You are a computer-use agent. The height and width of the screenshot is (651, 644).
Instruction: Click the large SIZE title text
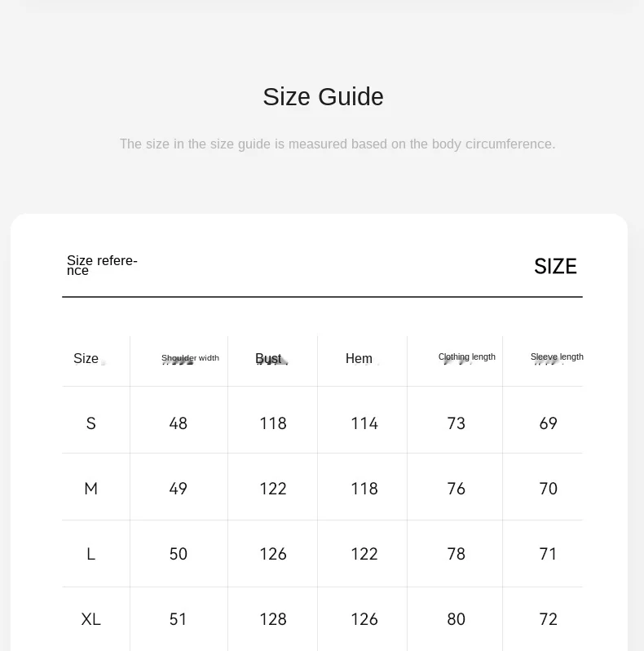coord(555,266)
